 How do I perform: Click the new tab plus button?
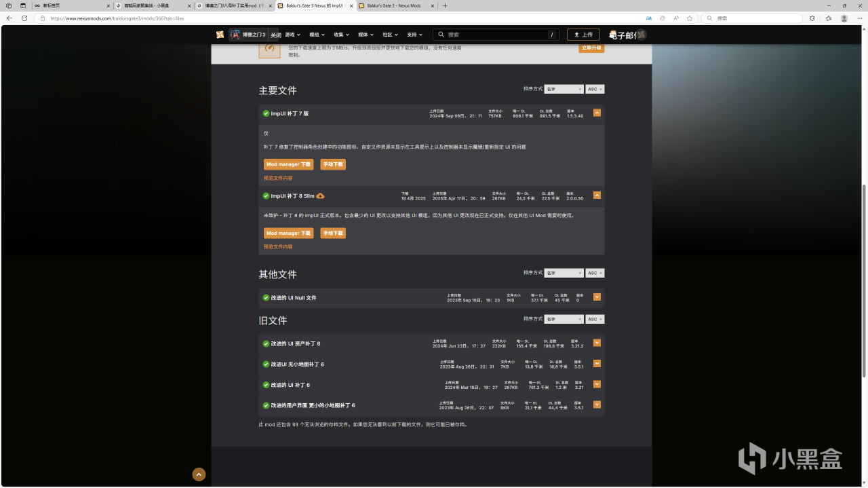[445, 5]
